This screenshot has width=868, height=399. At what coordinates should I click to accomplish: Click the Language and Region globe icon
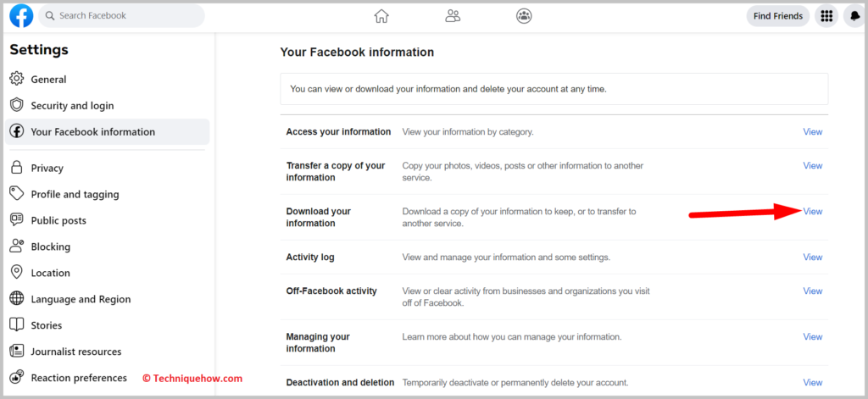tap(17, 298)
